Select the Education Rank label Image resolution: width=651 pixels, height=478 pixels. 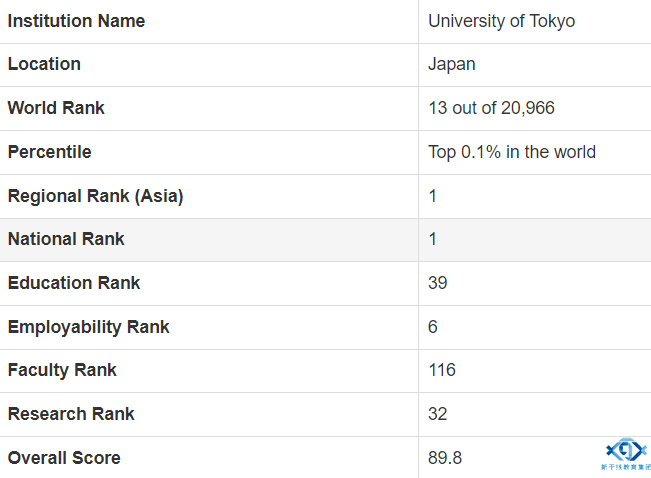coord(74,283)
